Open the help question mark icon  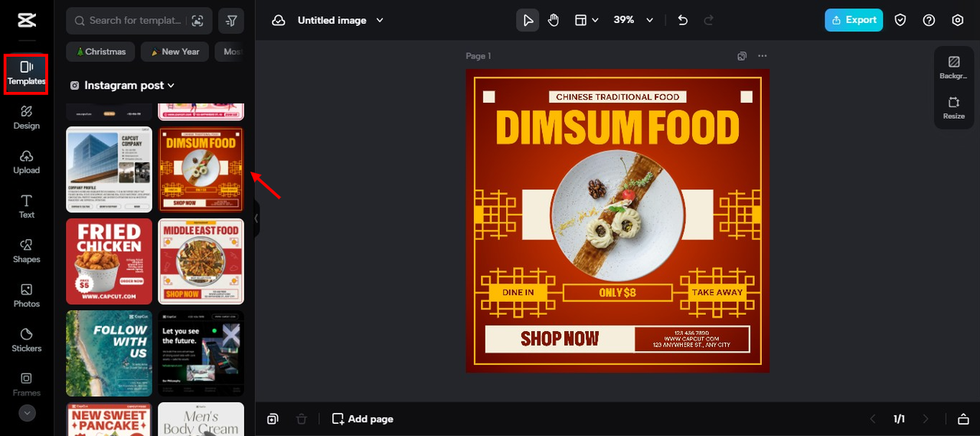click(929, 21)
